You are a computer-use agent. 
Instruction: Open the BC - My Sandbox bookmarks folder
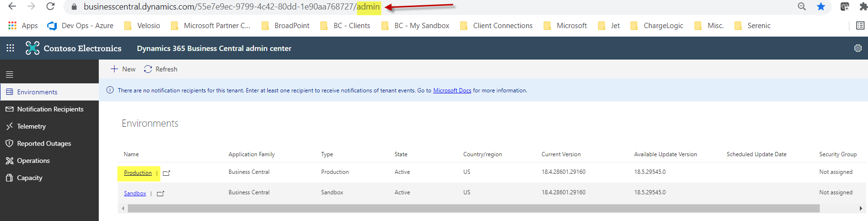pyautogui.click(x=415, y=26)
